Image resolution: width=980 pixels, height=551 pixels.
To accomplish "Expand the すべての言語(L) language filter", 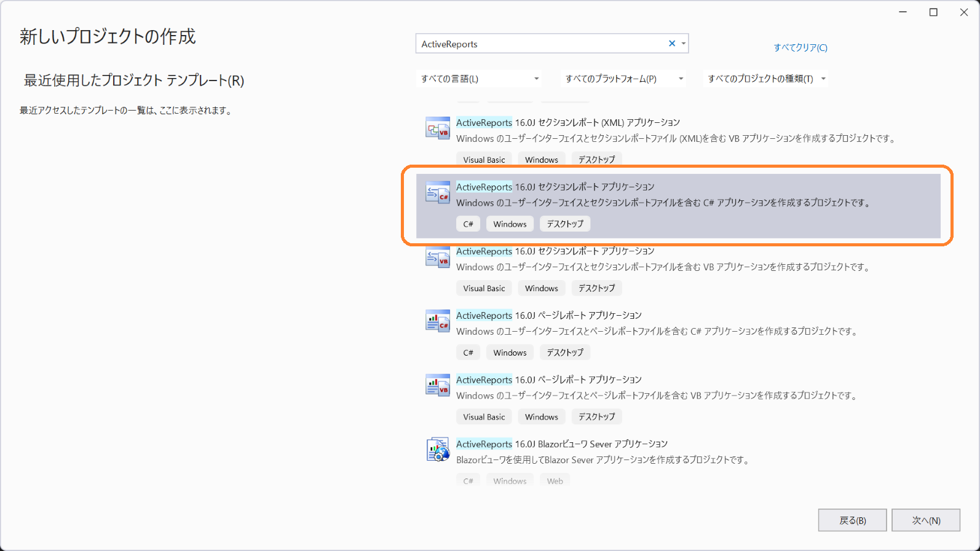I will [x=480, y=79].
